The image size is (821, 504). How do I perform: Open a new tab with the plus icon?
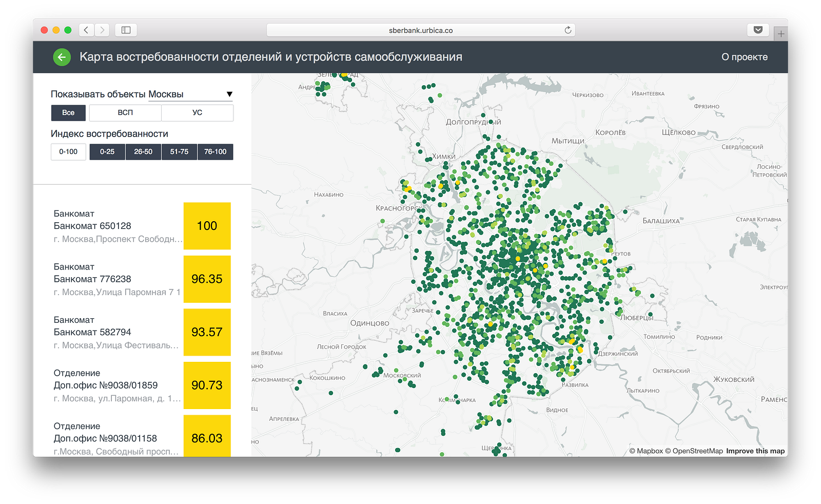[780, 34]
